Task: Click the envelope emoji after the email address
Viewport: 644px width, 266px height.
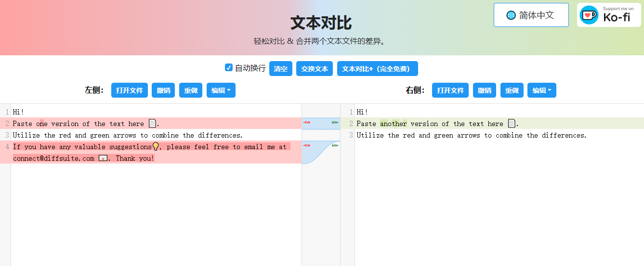Action: point(103,158)
